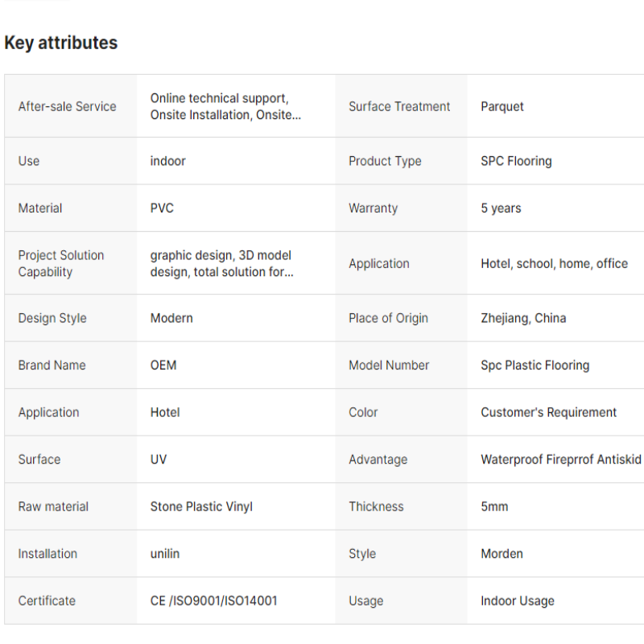Click the Design Style attribute label

coord(52,318)
